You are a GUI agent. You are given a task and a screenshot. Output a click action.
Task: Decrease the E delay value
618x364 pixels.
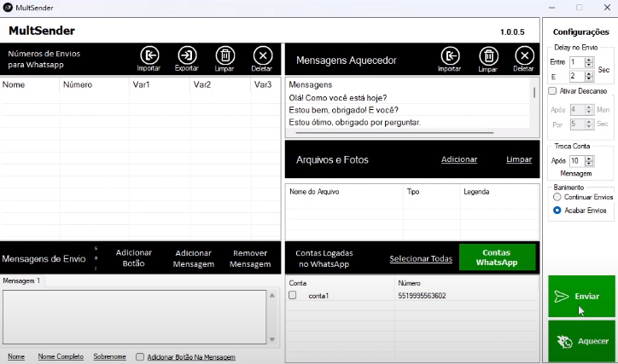point(589,78)
